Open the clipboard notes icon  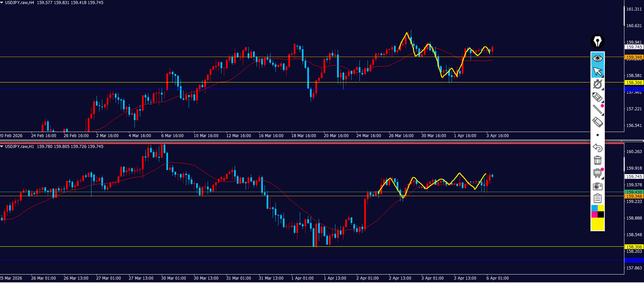597,198
